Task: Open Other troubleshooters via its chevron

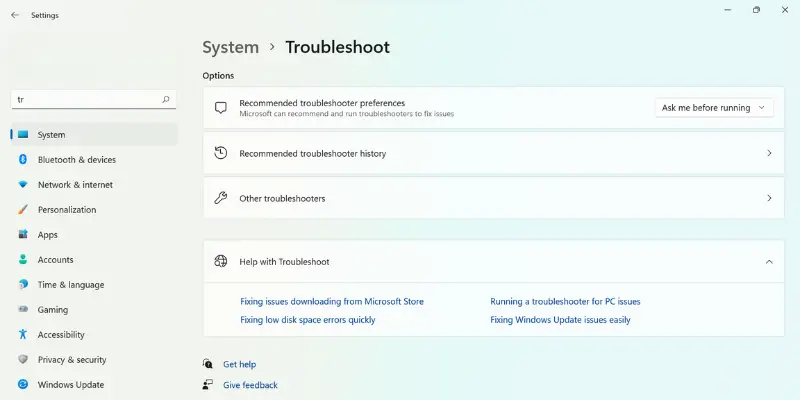Action: coord(769,198)
